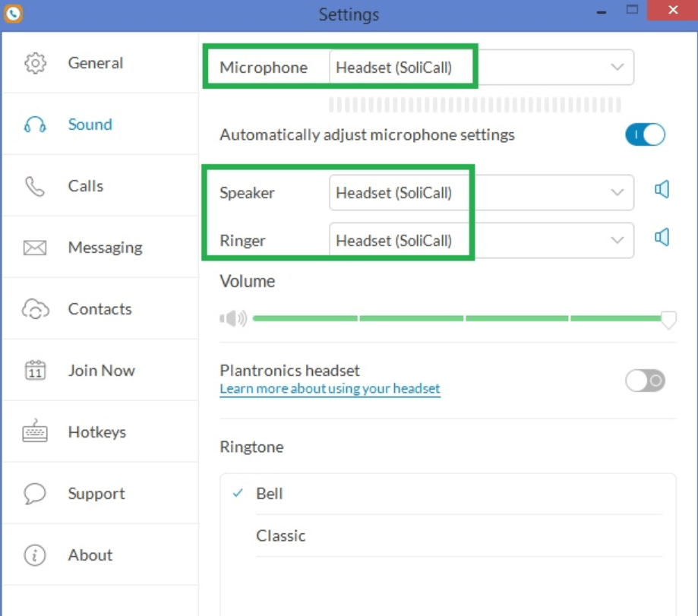Click the Join Now calendar icon
Image resolution: width=698 pixels, height=616 pixels.
[35, 370]
